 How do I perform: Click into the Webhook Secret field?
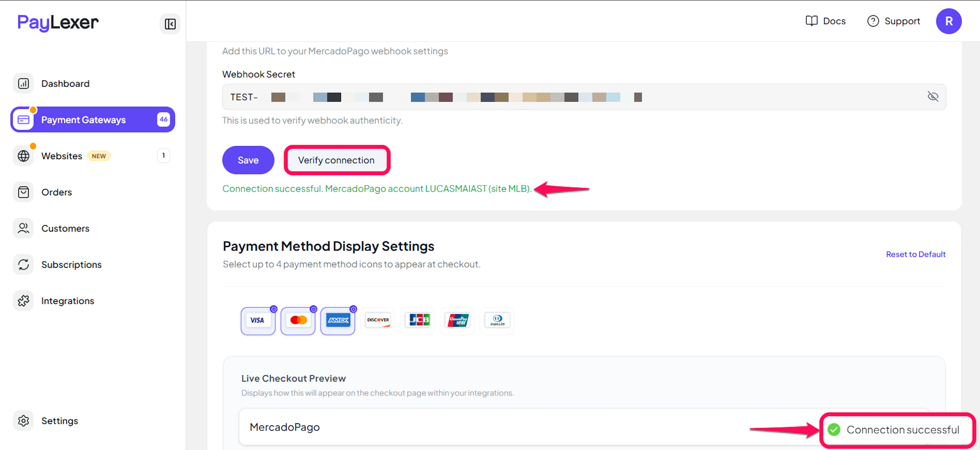pos(584,97)
